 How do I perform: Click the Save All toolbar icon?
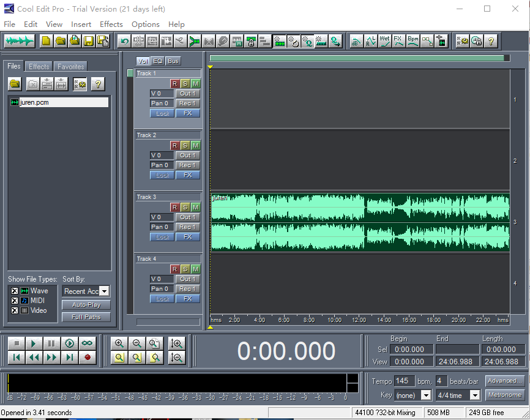coord(103,41)
